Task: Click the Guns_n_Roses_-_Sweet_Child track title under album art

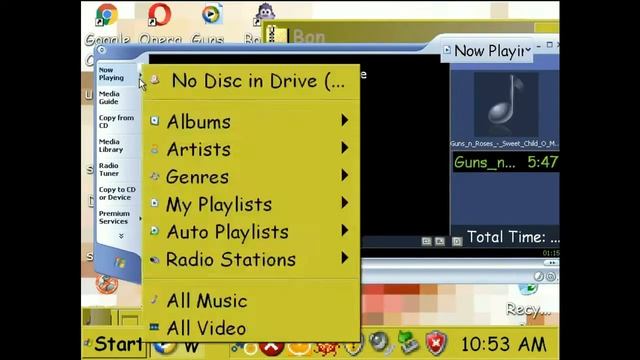Action: click(504, 144)
